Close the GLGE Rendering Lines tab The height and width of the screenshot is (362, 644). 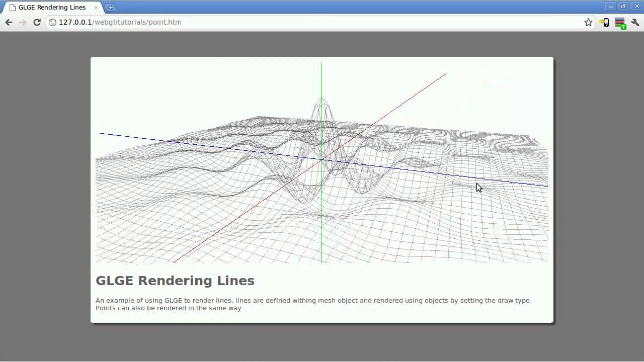[x=96, y=8]
